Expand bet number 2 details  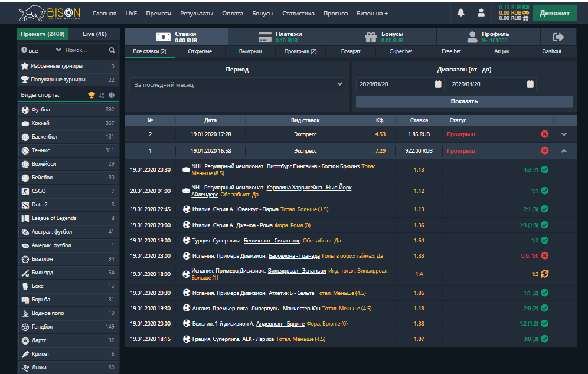[564, 134]
